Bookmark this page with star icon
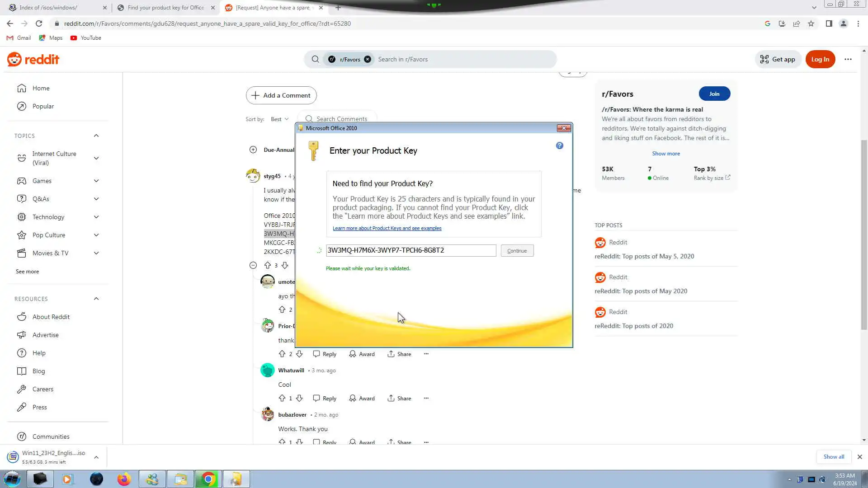868x488 pixels. [x=811, y=23]
